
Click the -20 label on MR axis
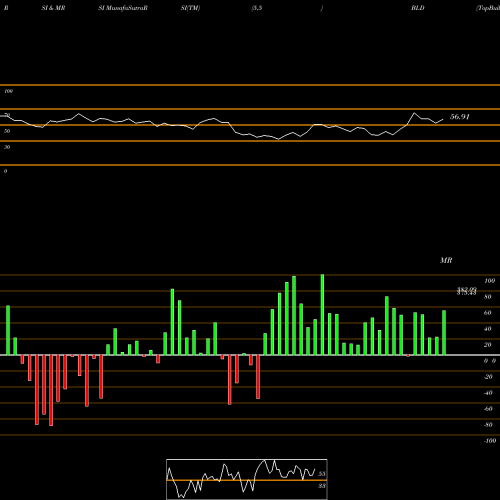pos(488,377)
